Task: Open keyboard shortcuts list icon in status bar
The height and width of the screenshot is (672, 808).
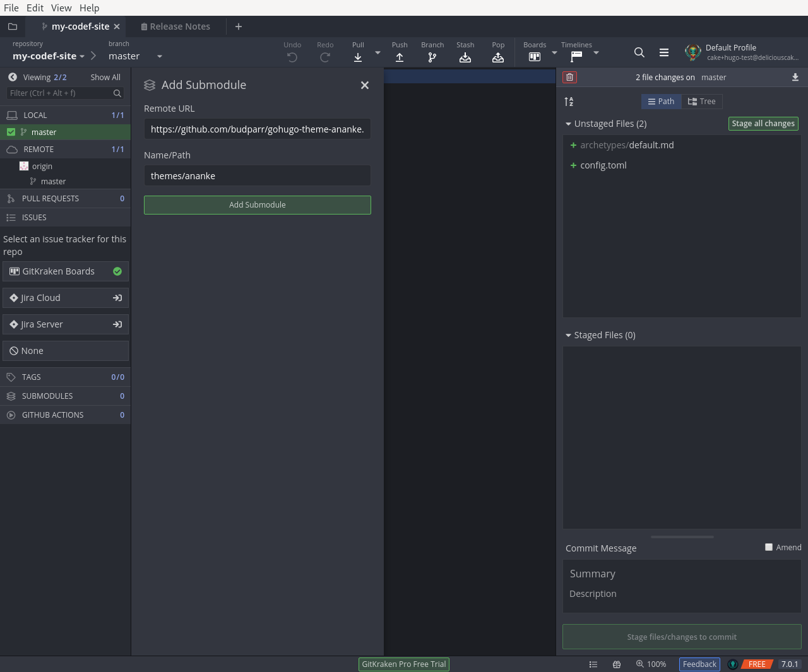Action: tap(593, 664)
